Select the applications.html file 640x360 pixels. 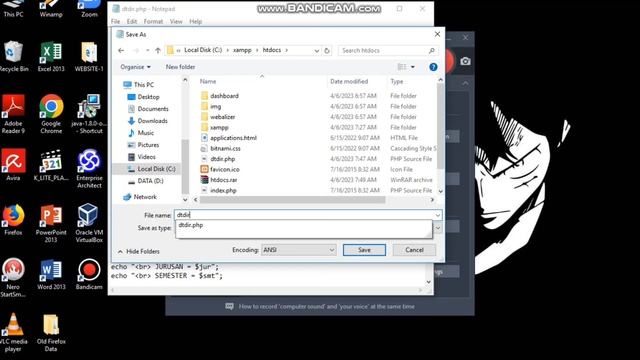point(233,138)
